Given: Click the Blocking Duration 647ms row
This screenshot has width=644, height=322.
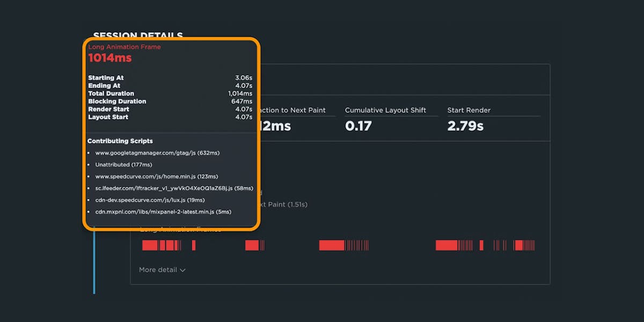Looking at the screenshot, I should pyautogui.click(x=170, y=101).
